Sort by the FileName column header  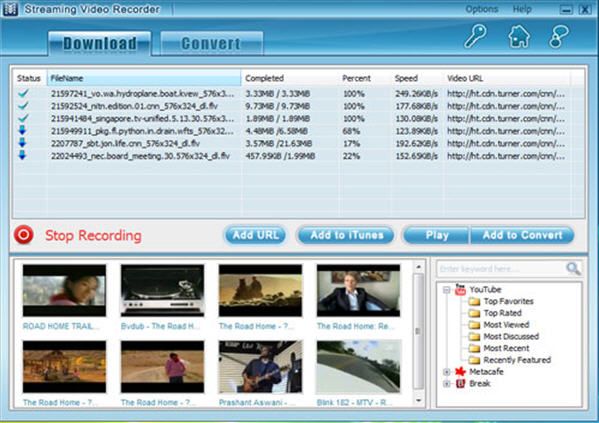(144, 78)
